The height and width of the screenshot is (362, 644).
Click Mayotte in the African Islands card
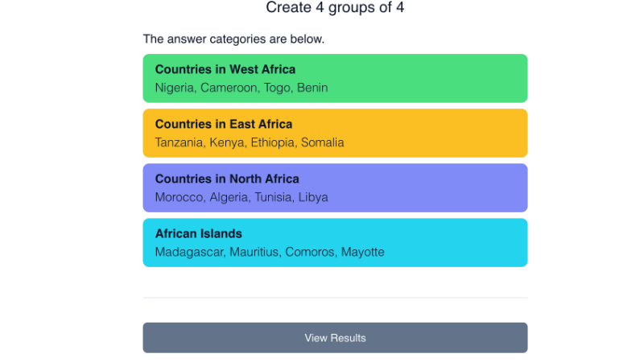click(x=363, y=252)
